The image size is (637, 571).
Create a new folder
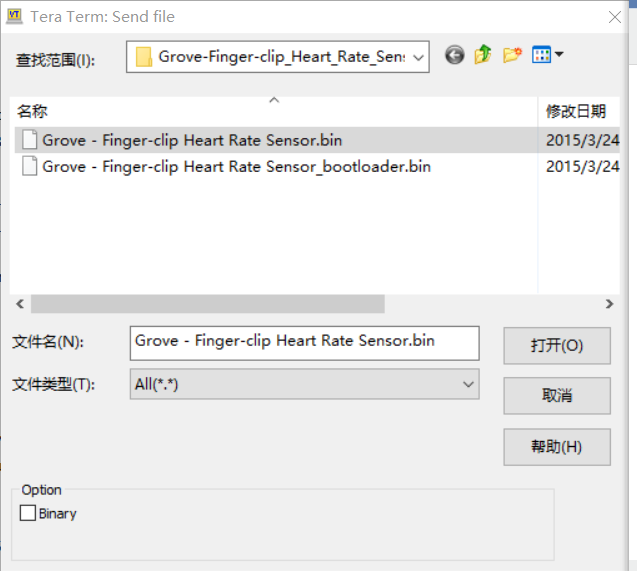pos(512,56)
